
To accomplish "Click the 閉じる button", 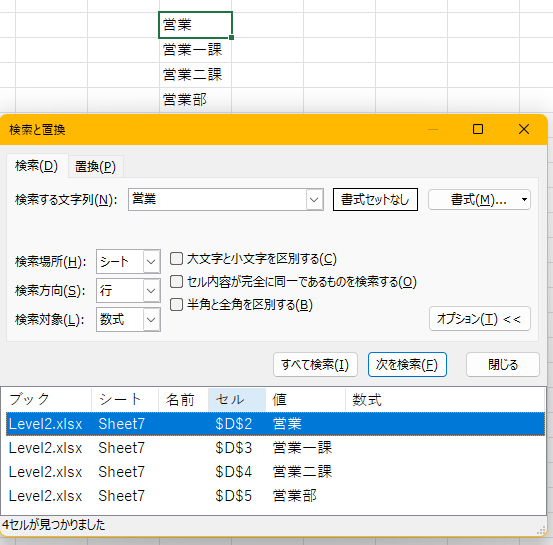I will (x=503, y=364).
